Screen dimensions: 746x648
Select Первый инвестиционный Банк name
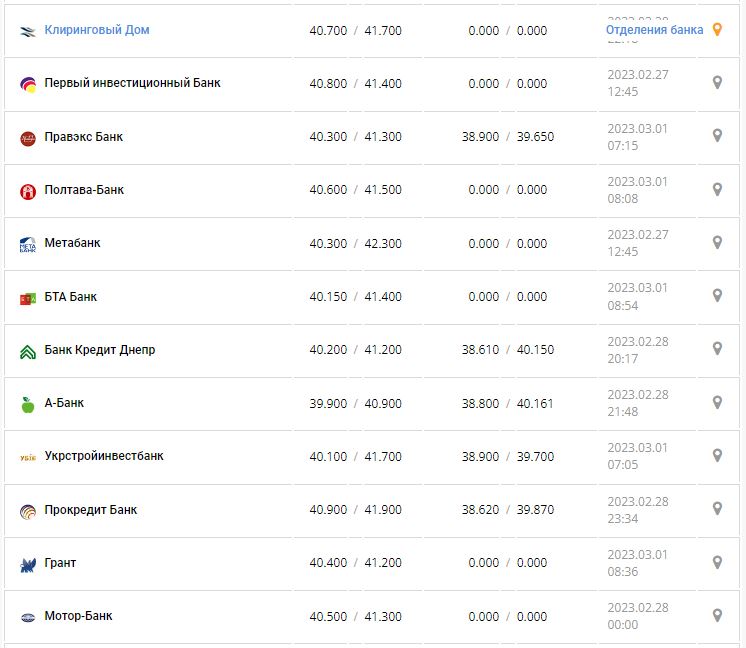click(x=132, y=83)
